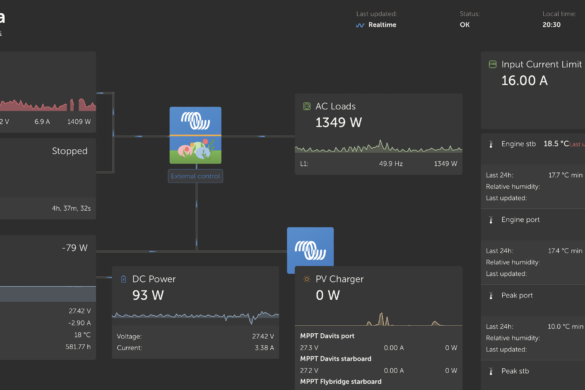Click the Engine stb thermometer icon
The height and width of the screenshot is (390, 585).
(491, 144)
